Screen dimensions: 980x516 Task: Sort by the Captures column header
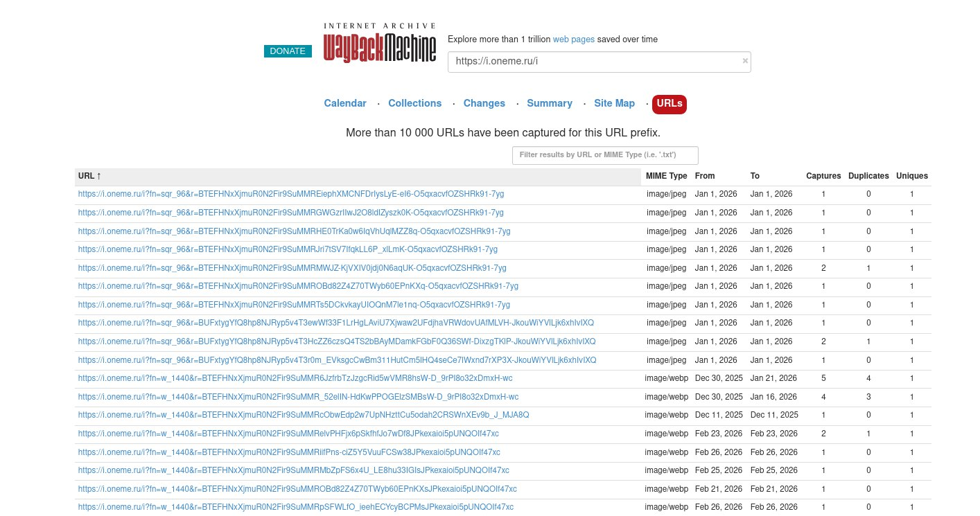(x=823, y=176)
